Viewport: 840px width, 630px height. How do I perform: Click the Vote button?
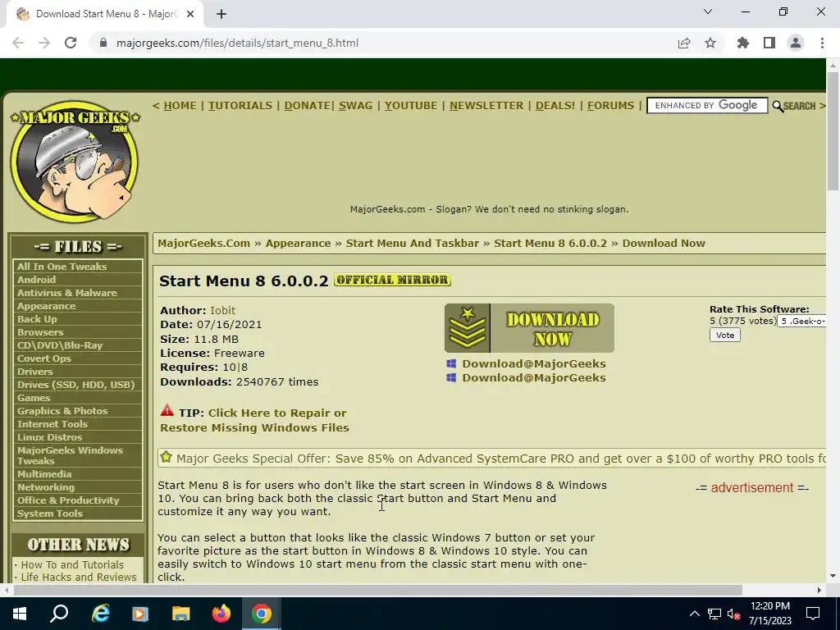click(x=725, y=336)
